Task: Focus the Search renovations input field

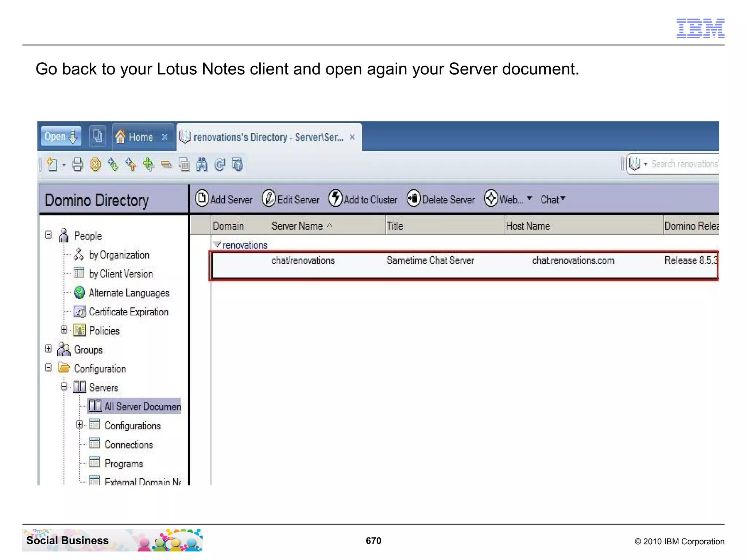Action: tap(685, 164)
